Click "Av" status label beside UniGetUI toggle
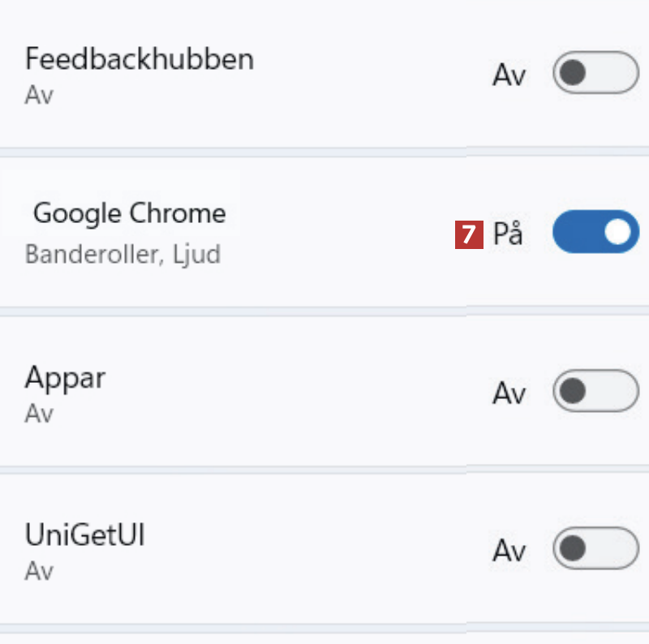 click(509, 551)
